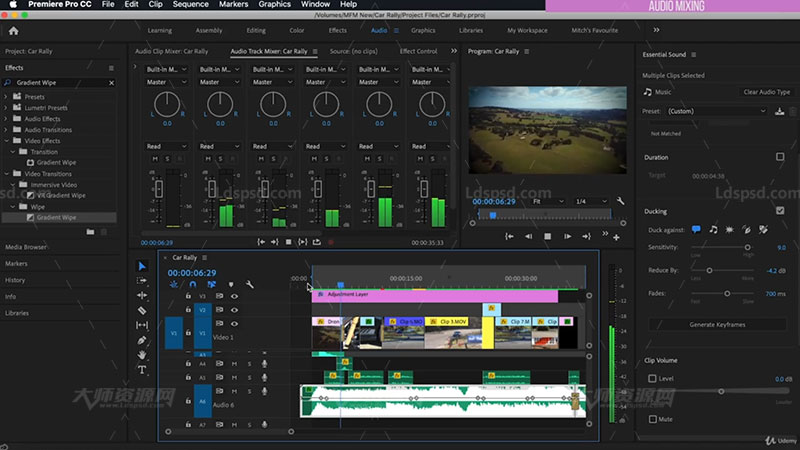Toggle Loop in Audio Track Mixer
The image size is (800, 450).
317,242
